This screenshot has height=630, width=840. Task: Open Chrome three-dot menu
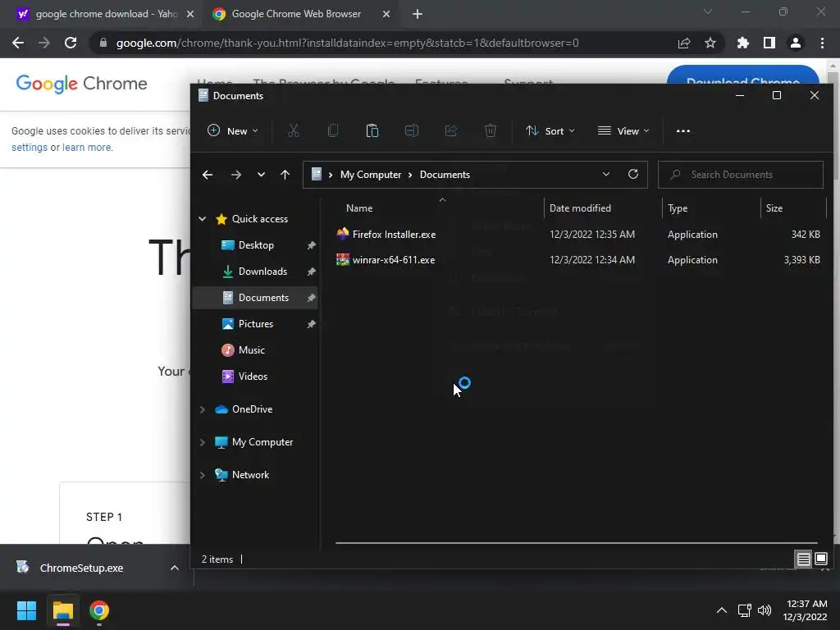pyautogui.click(x=822, y=43)
